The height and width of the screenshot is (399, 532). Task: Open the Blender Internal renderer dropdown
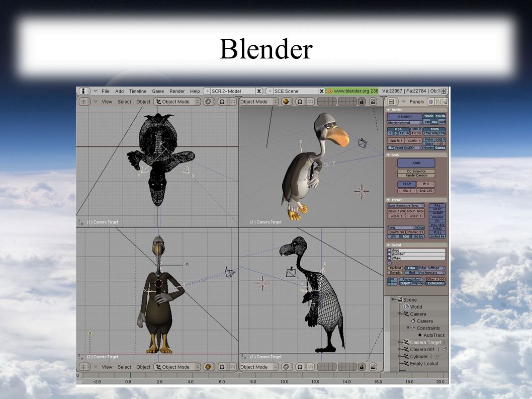pyautogui.click(x=404, y=123)
